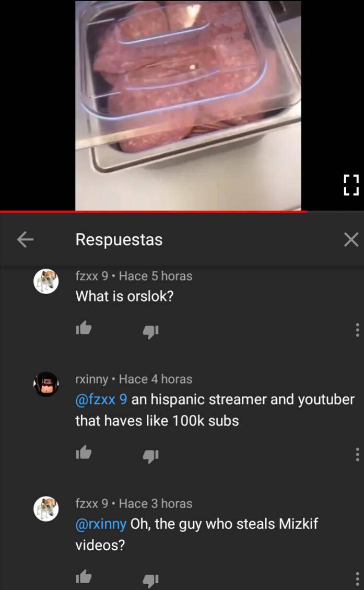Open options menu for "What is orslok?" comment
The image size is (364, 590).
tap(357, 330)
